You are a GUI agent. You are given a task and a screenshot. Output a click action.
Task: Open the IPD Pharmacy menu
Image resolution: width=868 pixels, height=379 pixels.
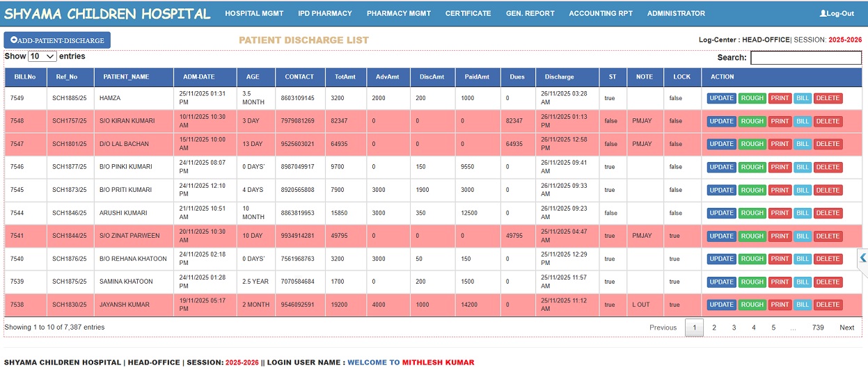tap(325, 13)
